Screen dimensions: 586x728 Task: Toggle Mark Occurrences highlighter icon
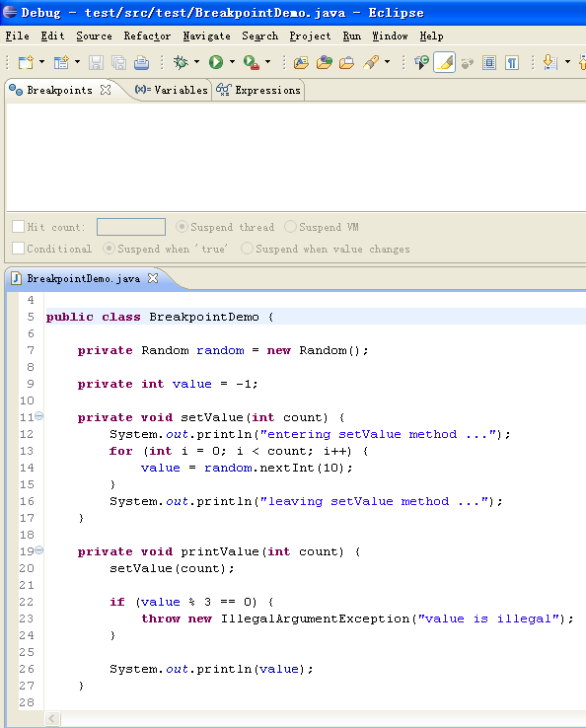(x=444, y=62)
